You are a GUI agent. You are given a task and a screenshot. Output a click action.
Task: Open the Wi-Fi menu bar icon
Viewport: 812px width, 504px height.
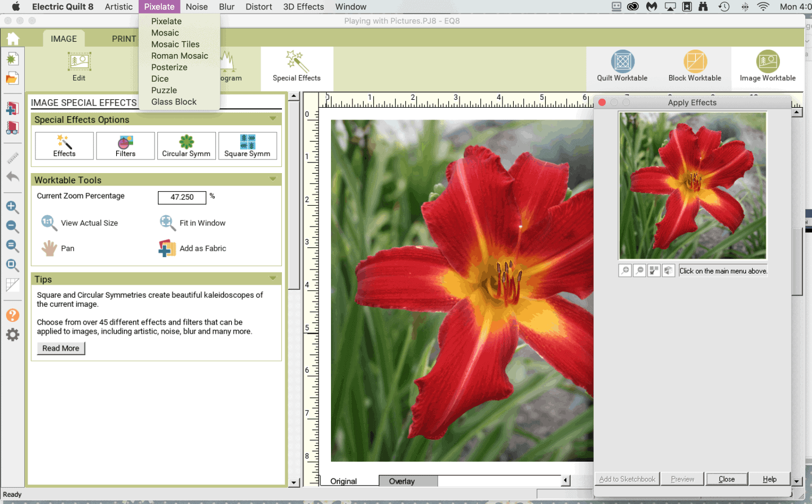tap(763, 7)
